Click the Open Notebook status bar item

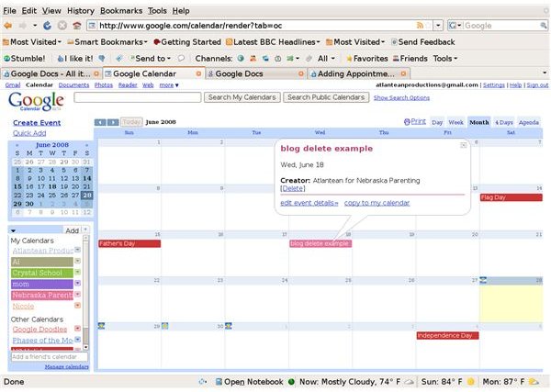[249, 382]
